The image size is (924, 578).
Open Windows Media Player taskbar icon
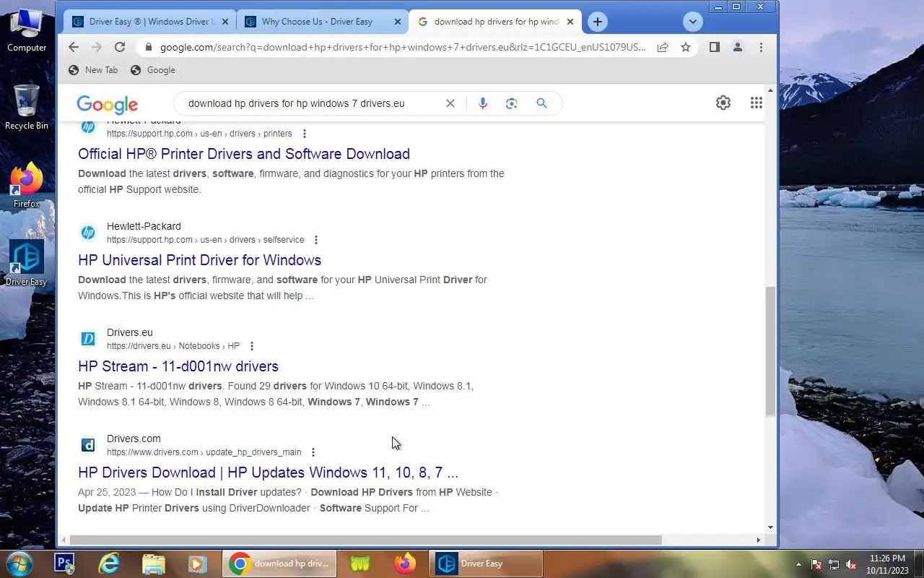[x=196, y=564]
